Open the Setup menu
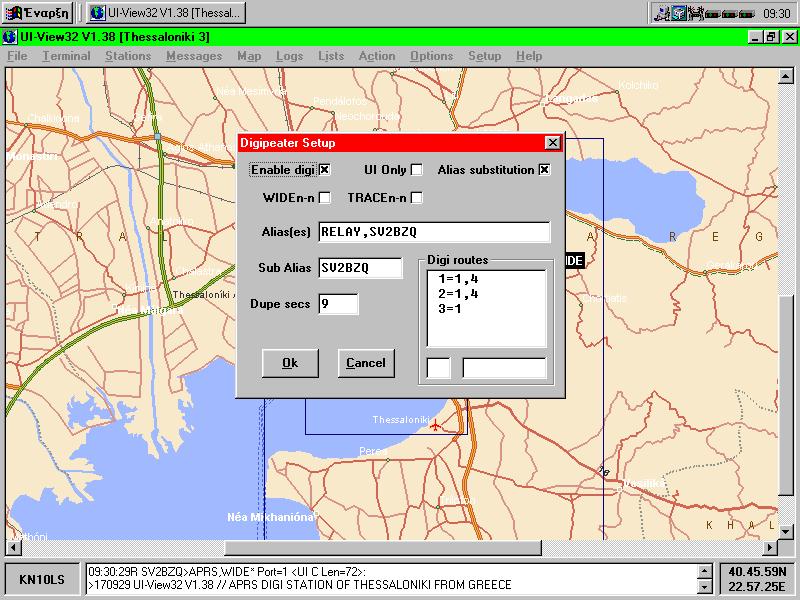This screenshot has width=800, height=600. pos(485,56)
